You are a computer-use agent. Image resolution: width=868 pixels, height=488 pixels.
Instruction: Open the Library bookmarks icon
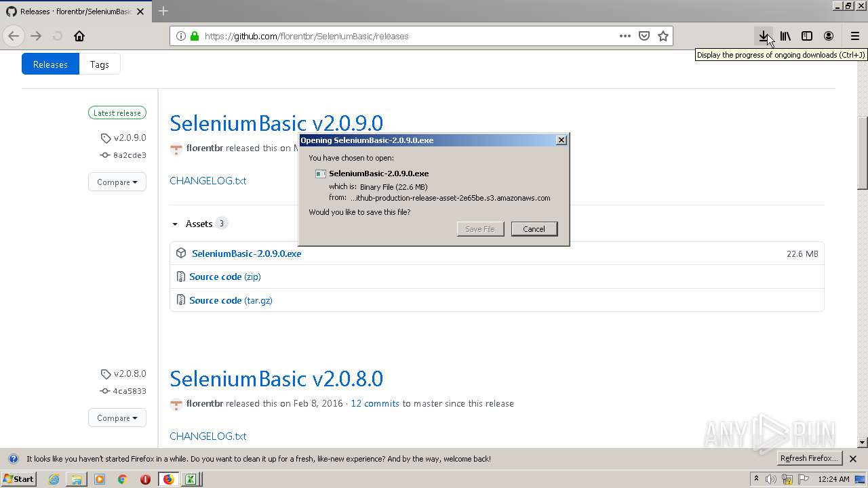(785, 36)
